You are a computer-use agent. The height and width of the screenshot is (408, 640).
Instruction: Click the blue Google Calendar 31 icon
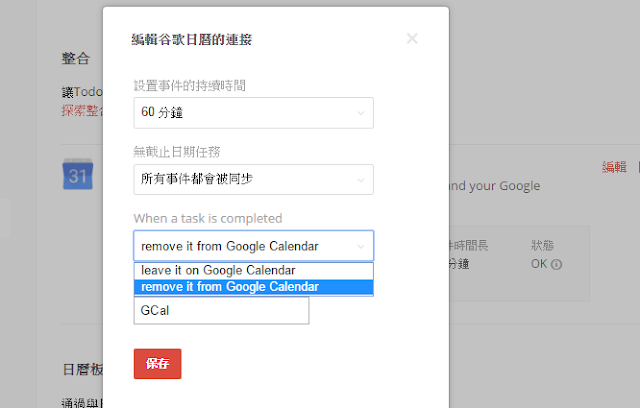click(78, 174)
